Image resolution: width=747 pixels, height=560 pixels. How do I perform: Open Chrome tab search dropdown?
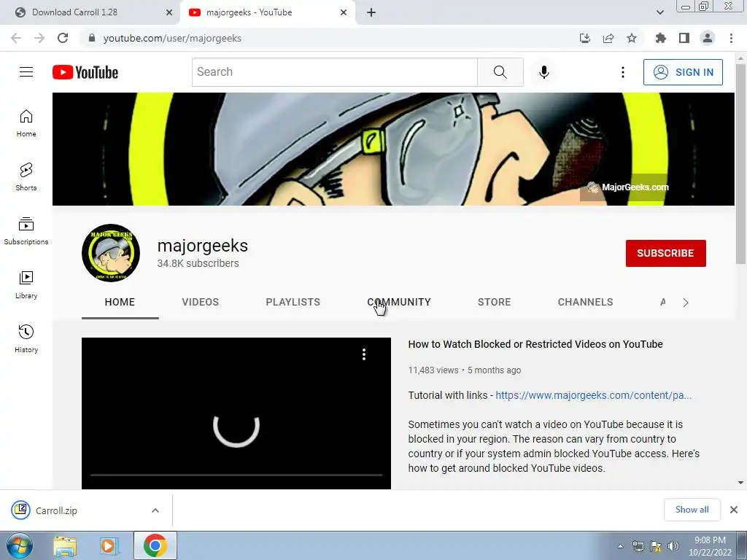(x=659, y=12)
